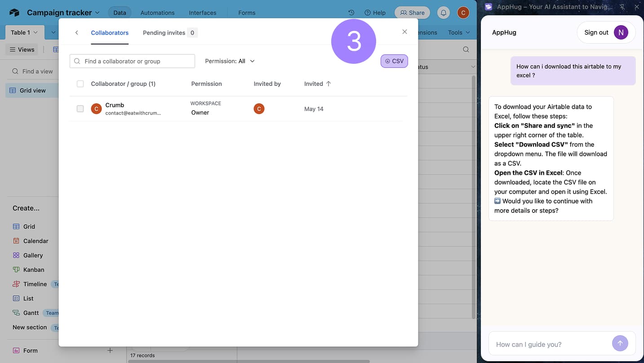The image size is (644, 363).
Task: Click the Help button
Action: click(x=375, y=13)
